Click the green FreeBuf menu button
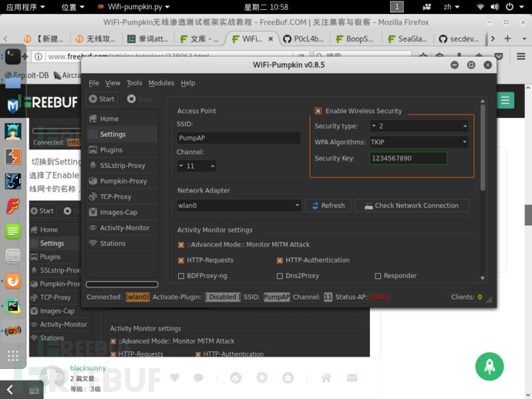 505,100
